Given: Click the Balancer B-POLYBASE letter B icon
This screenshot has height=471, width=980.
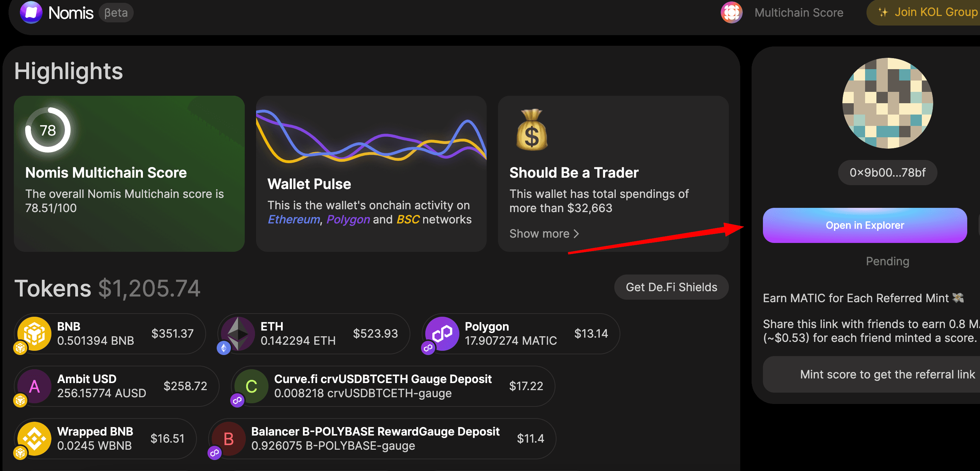Looking at the screenshot, I should 228,439.
